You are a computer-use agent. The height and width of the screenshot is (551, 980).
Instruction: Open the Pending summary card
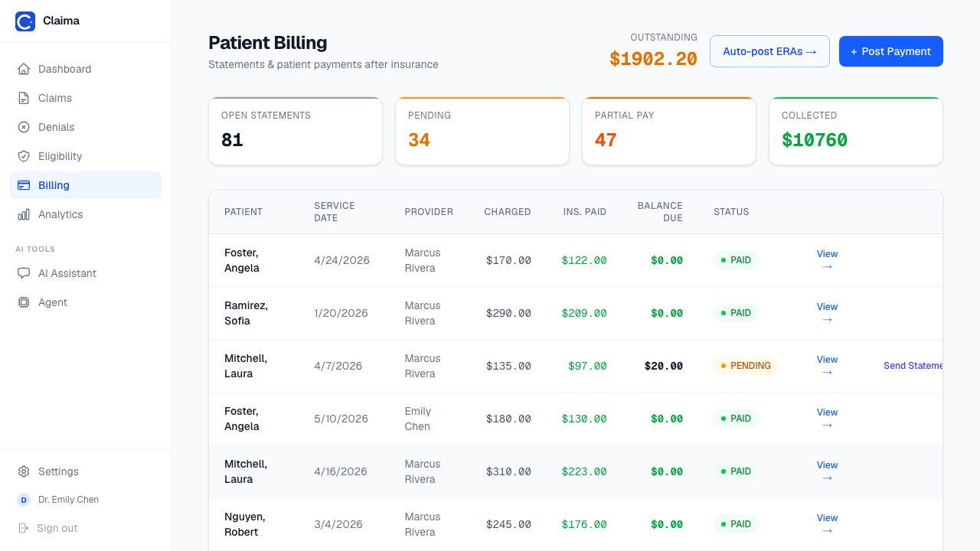[x=482, y=131]
